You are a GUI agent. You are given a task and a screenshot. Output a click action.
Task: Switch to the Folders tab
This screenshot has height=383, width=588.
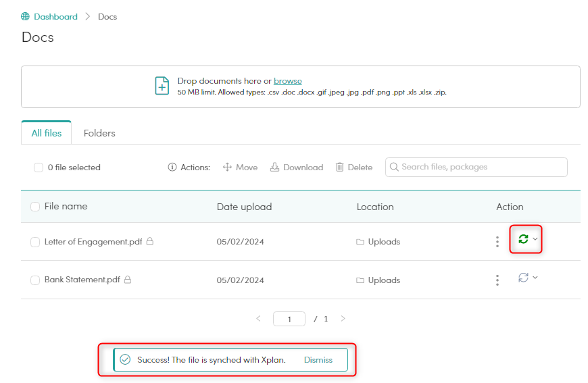(99, 133)
